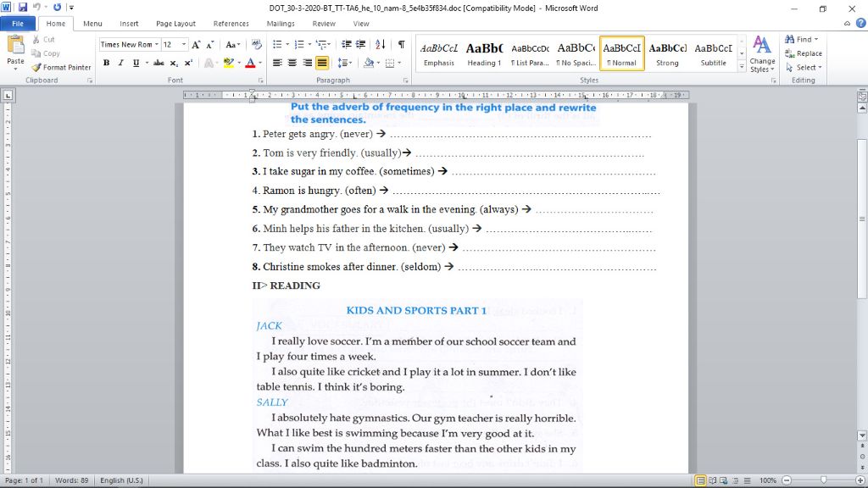Click the Grow Font icon
The image size is (868, 488).
click(x=196, y=44)
